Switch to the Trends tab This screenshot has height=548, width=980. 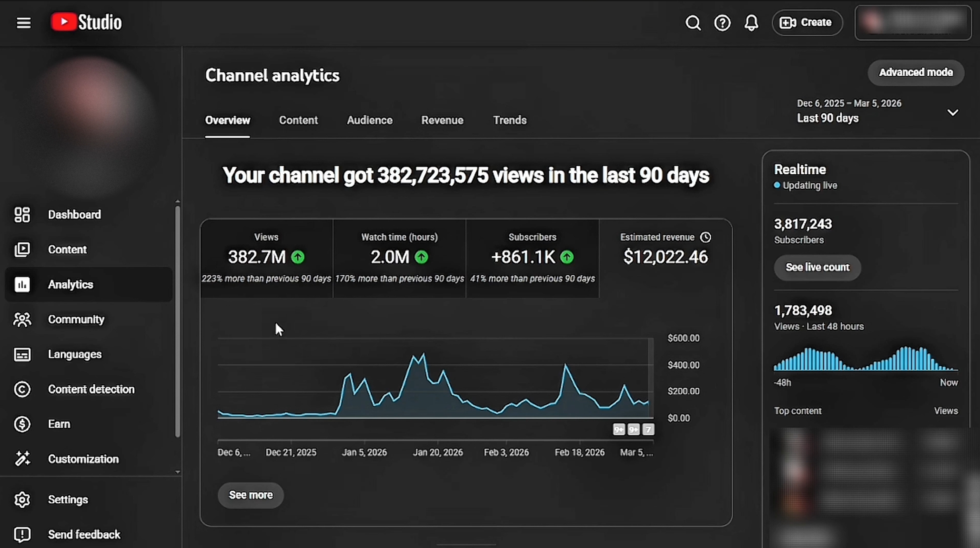click(x=510, y=120)
